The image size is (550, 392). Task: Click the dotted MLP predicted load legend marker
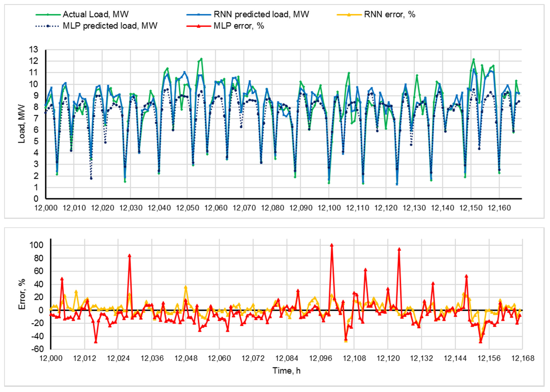(48, 26)
